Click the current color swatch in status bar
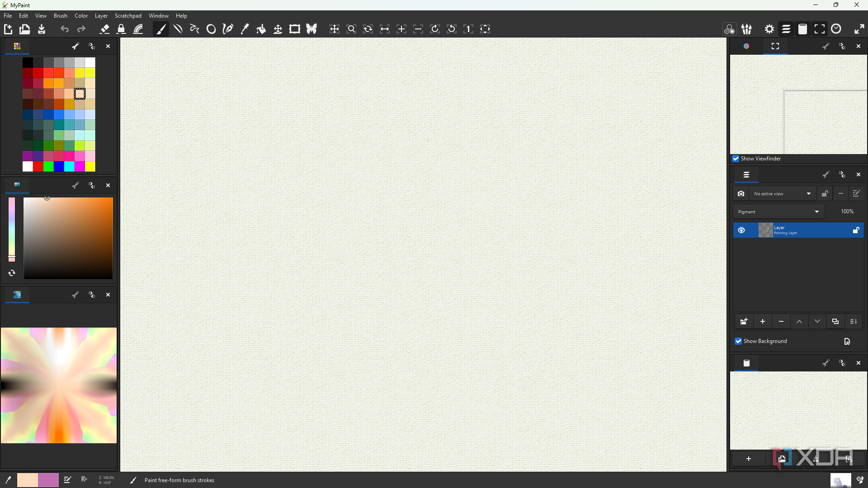The width and height of the screenshot is (868, 488). pyautogui.click(x=28, y=480)
